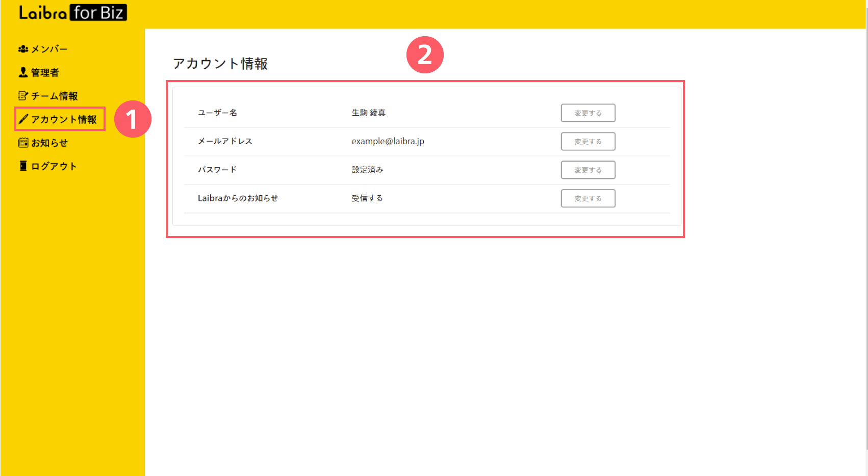
Task: Click the door icon beside ログアウト
Action: coord(23,166)
